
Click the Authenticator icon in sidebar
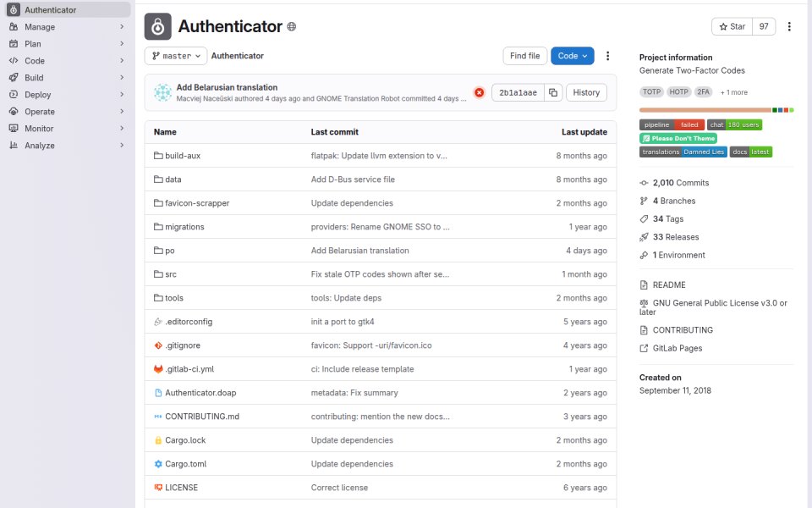pyautogui.click(x=14, y=10)
